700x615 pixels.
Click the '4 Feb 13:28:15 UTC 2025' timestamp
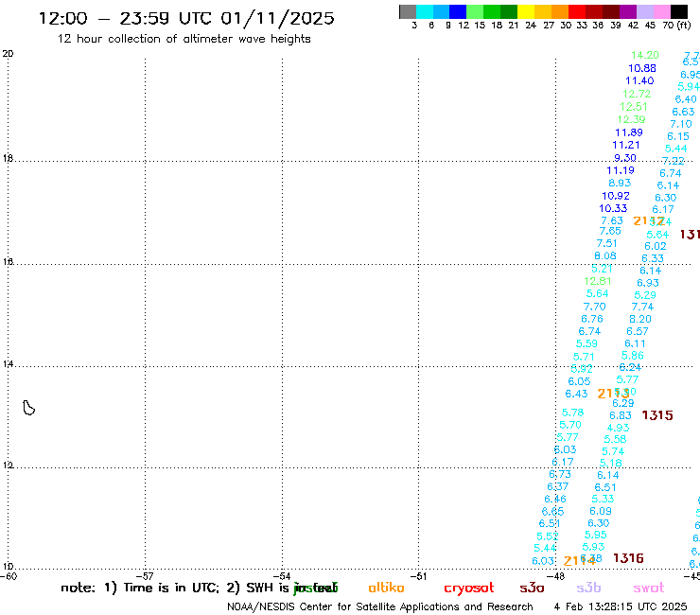(x=621, y=606)
